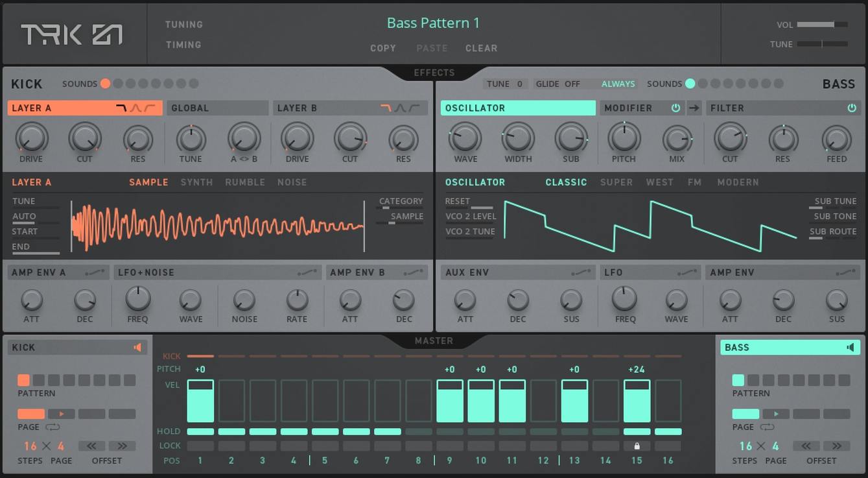Shift Kick pattern offset left
The height and width of the screenshot is (478, 868).
click(91, 446)
